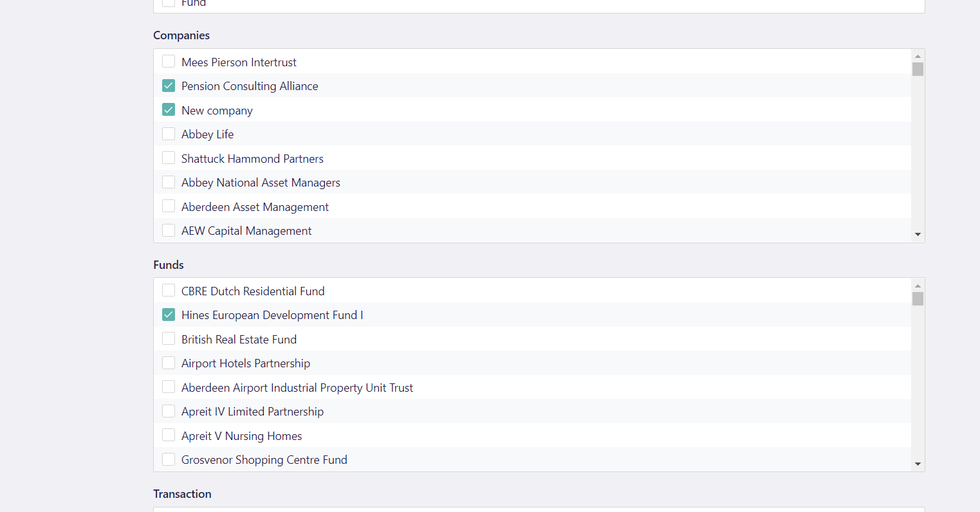
Task: Enable the Aberdeen Asset Management checkbox
Action: 168,206
